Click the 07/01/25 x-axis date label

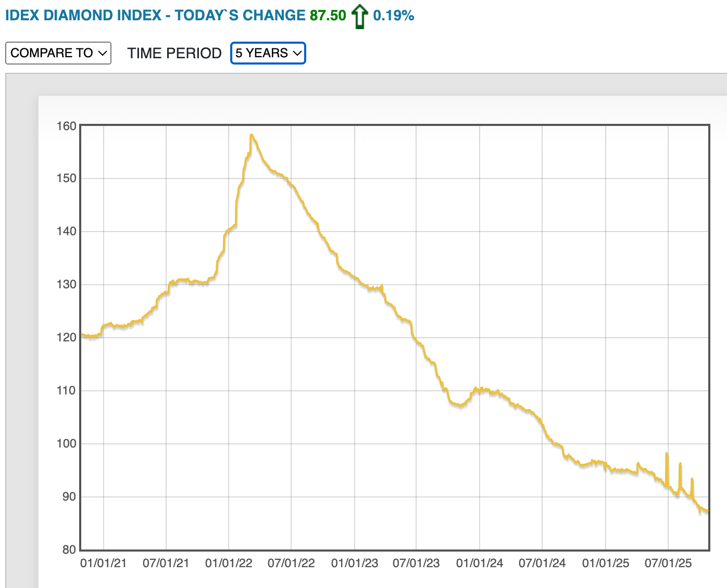coord(668,563)
